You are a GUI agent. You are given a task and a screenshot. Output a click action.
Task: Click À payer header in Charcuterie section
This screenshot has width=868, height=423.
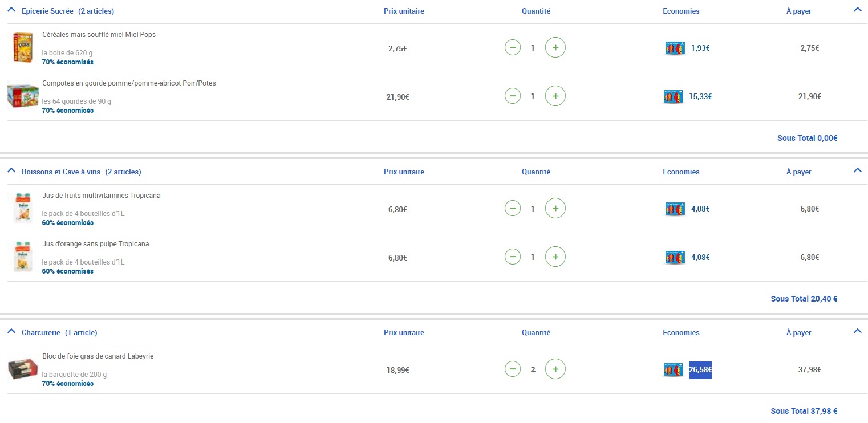798,333
